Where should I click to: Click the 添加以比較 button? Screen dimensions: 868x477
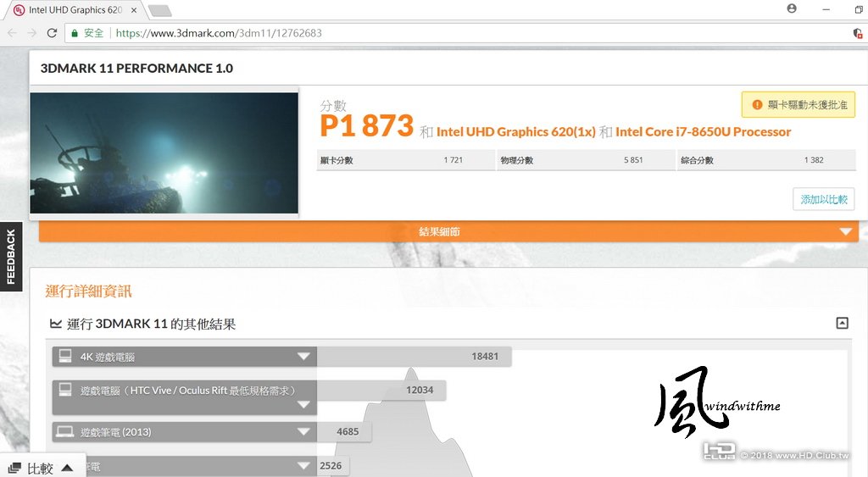click(x=824, y=199)
